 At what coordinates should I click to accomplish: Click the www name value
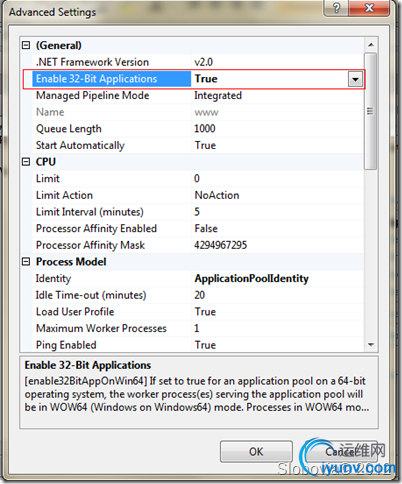(206, 112)
